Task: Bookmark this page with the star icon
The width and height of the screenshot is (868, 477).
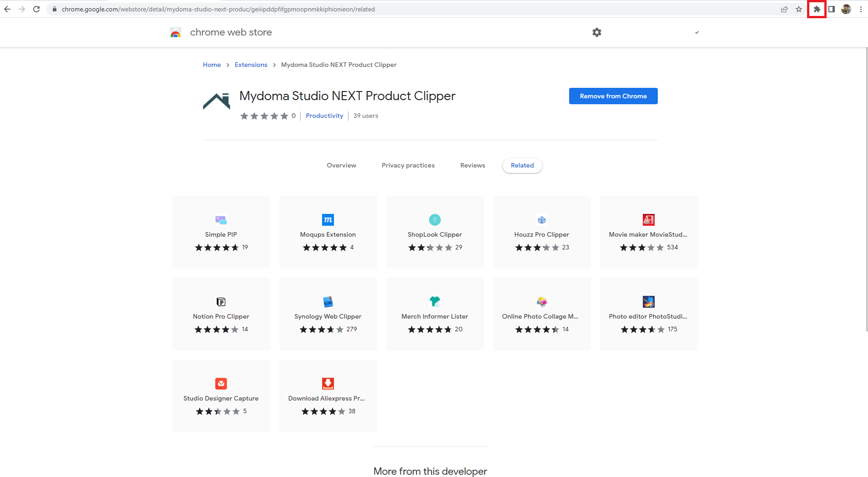Action: (799, 9)
